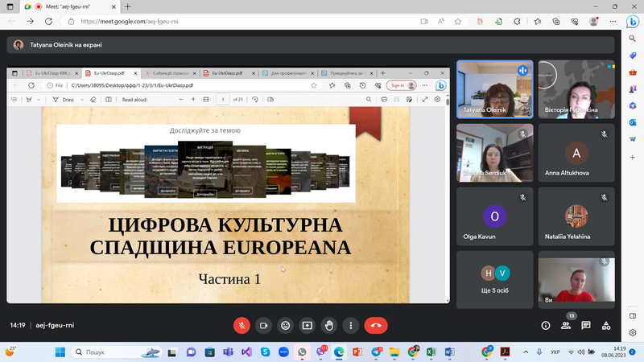Open the sidebar Outlook icon
Viewport: 644px width, 362px height.
[x=633, y=123]
